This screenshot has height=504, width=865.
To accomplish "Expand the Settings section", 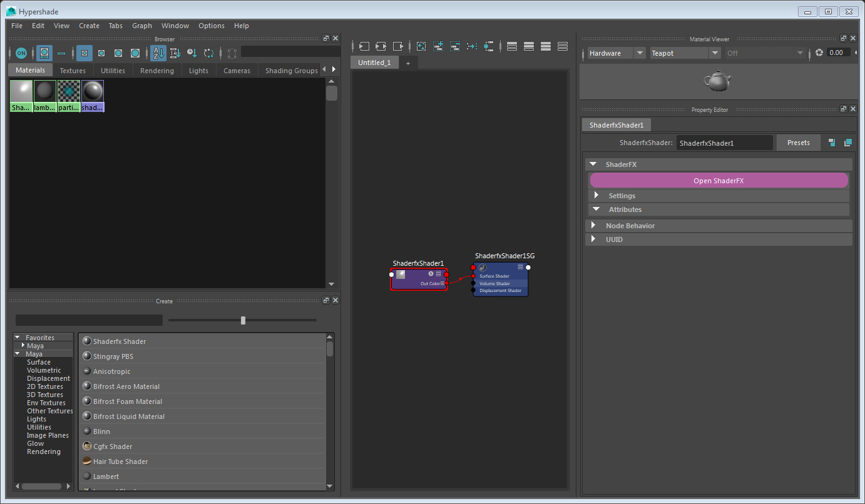I will coord(596,196).
